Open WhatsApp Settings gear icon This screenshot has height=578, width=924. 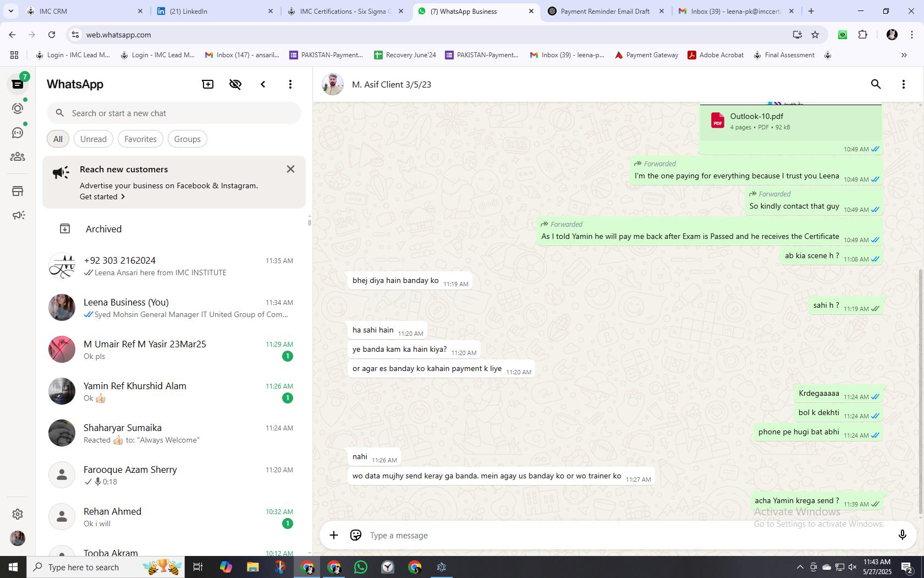pyautogui.click(x=18, y=514)
